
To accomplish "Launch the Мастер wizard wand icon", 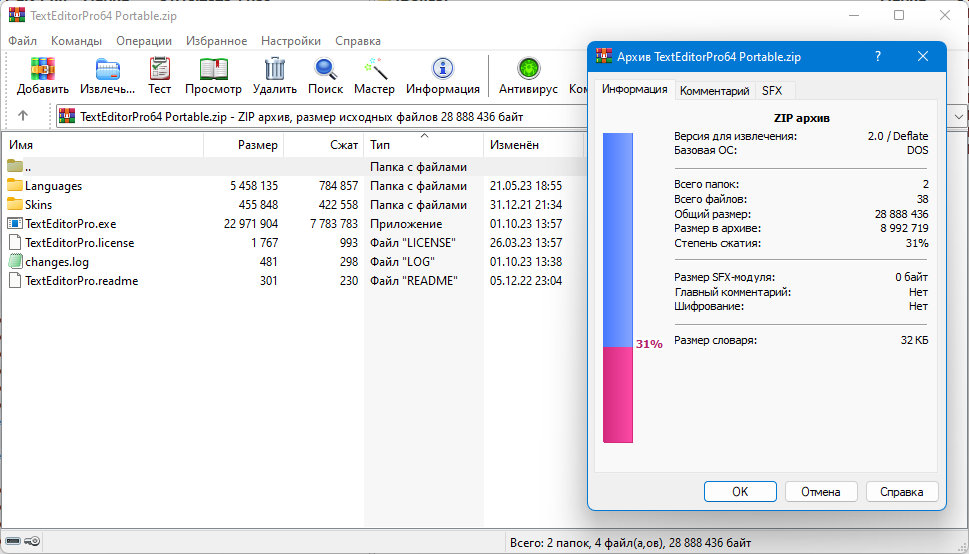I will tap(374, 69).
